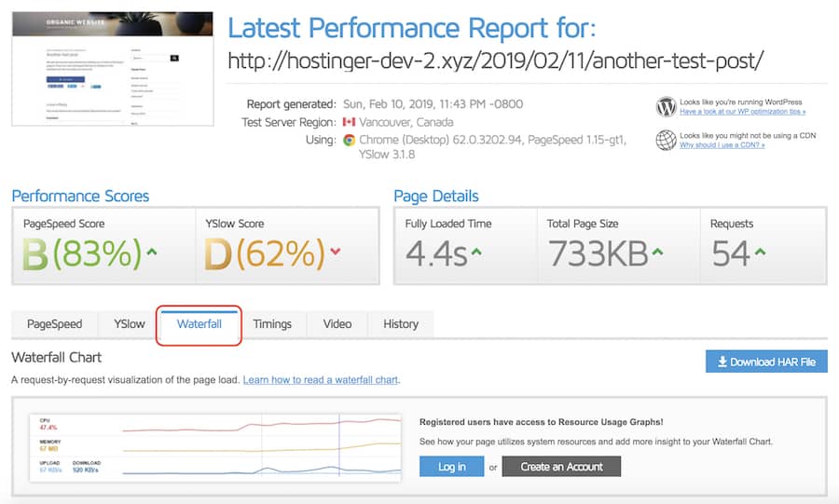
Task: Click the Fully Loaded Time arrow indicator
Action: 476,250
